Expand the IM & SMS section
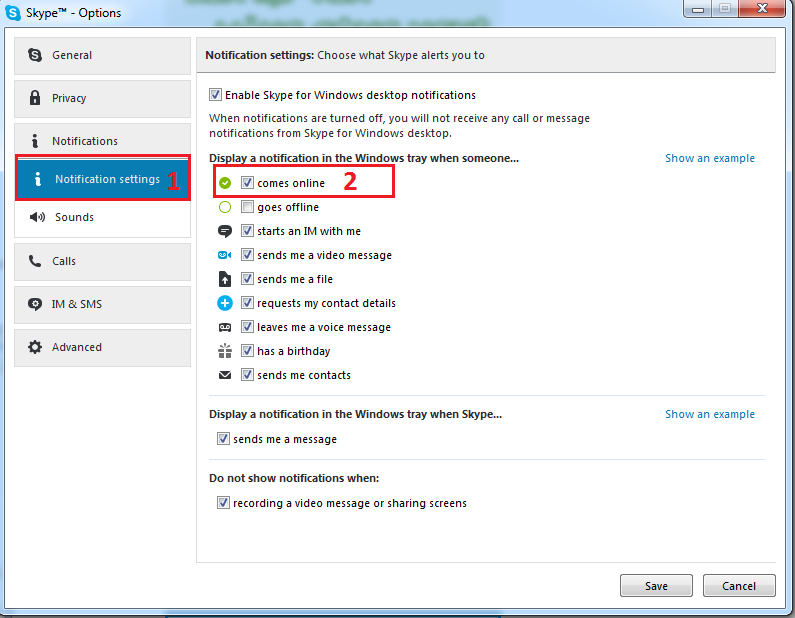795x618 pixels. [x=102, y=304]
